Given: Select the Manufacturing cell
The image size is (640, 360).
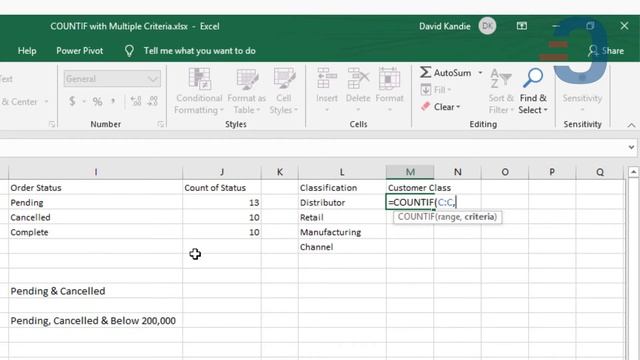Looking at the screenshot, I should [342, 232].
